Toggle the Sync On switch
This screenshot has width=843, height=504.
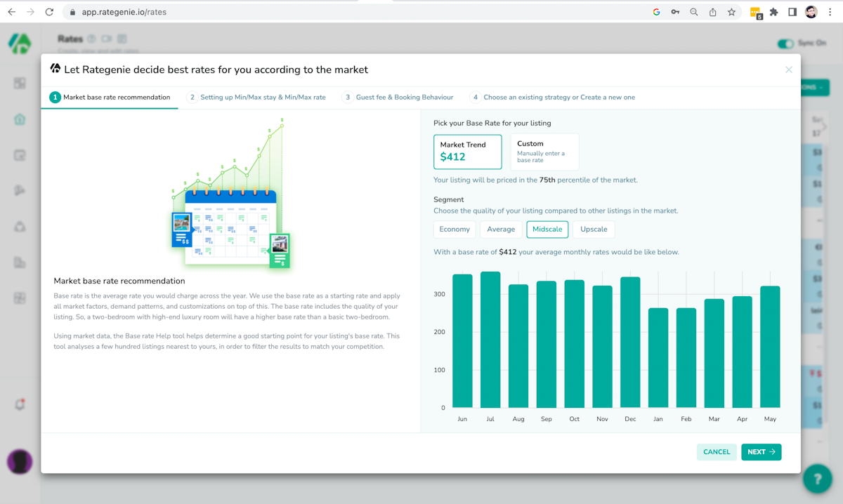point(785,44)
